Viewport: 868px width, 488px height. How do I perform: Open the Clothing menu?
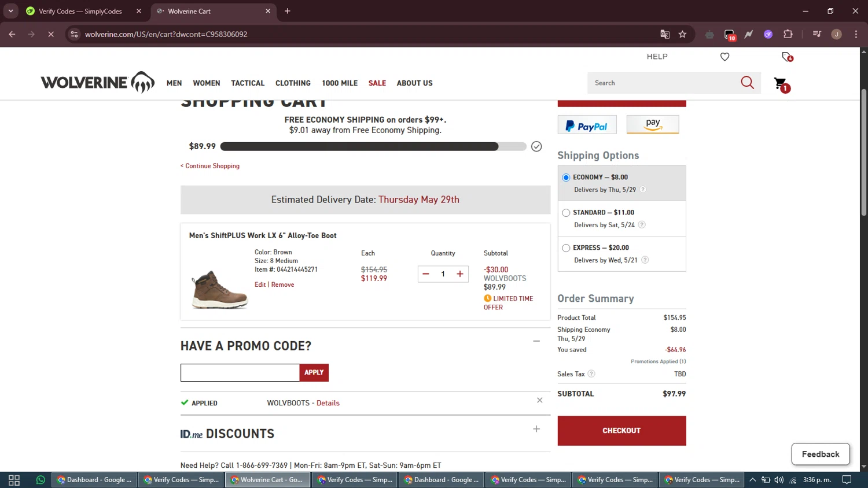293,83
